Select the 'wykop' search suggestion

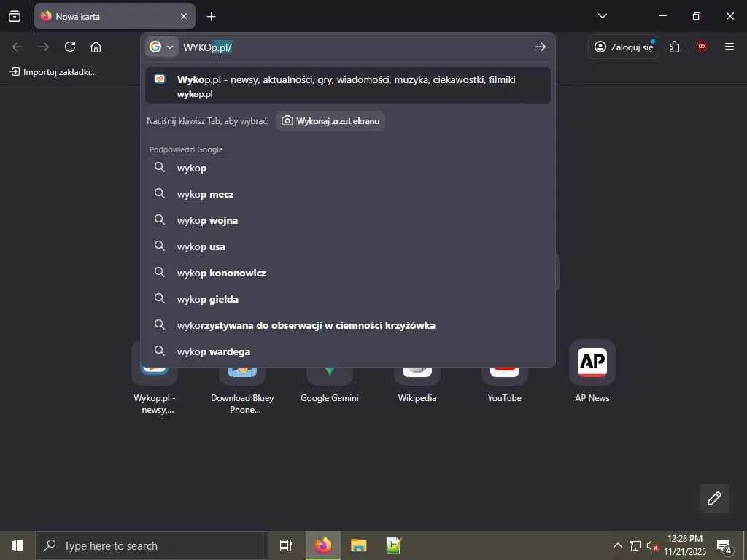point(348,168)
